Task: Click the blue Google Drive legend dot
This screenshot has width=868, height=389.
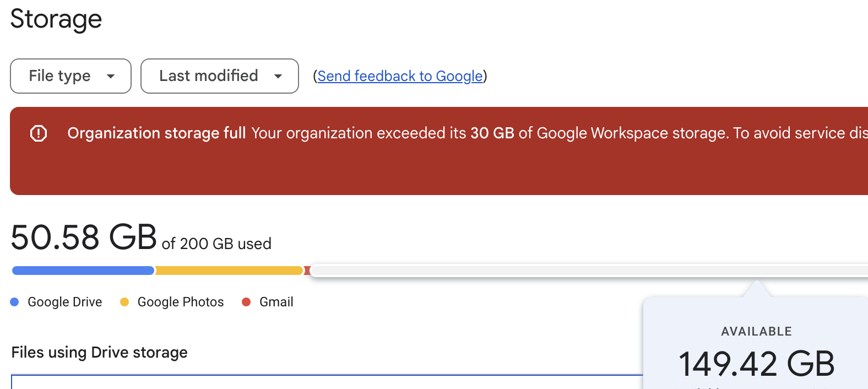Action: tap(15, 302)
